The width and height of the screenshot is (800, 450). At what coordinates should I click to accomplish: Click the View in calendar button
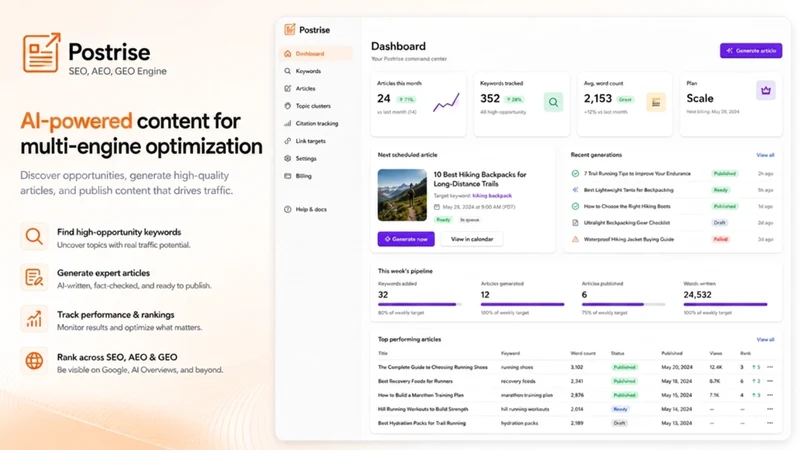[x=472, y=239]
